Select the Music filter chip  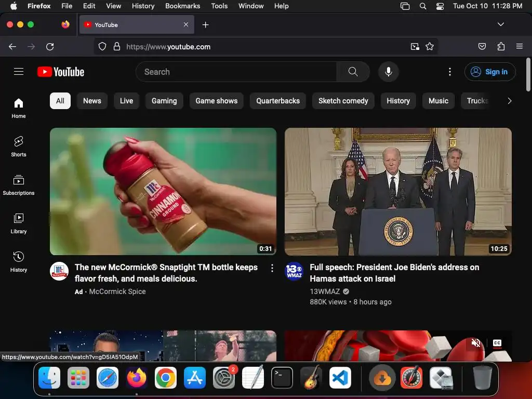click(438, 101)
